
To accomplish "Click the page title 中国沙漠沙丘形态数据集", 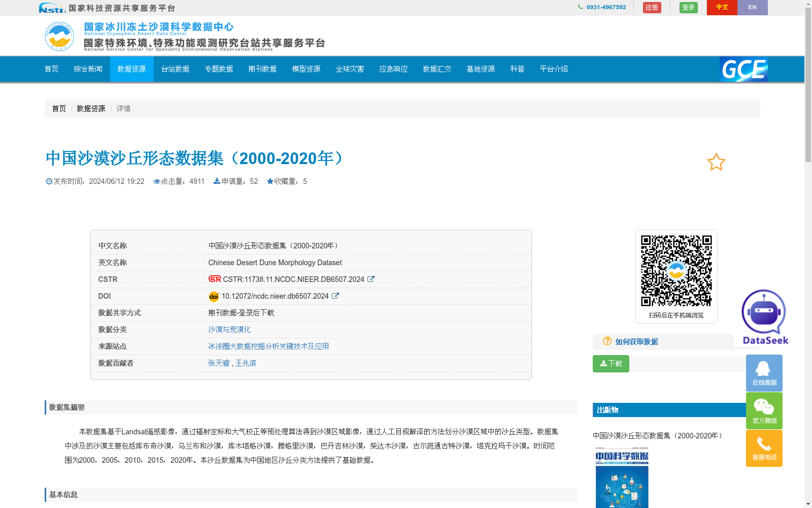I will [196, 158].
